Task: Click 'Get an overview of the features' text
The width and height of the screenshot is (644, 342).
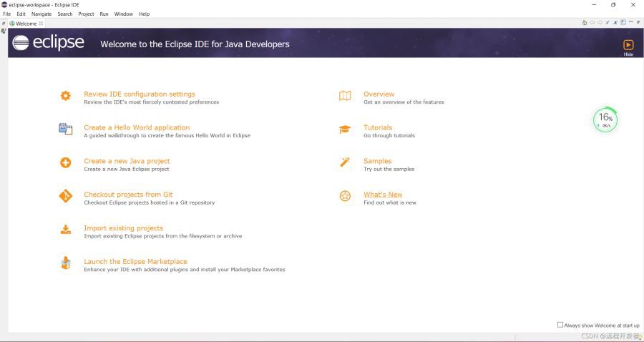Action: coord(404,102)
